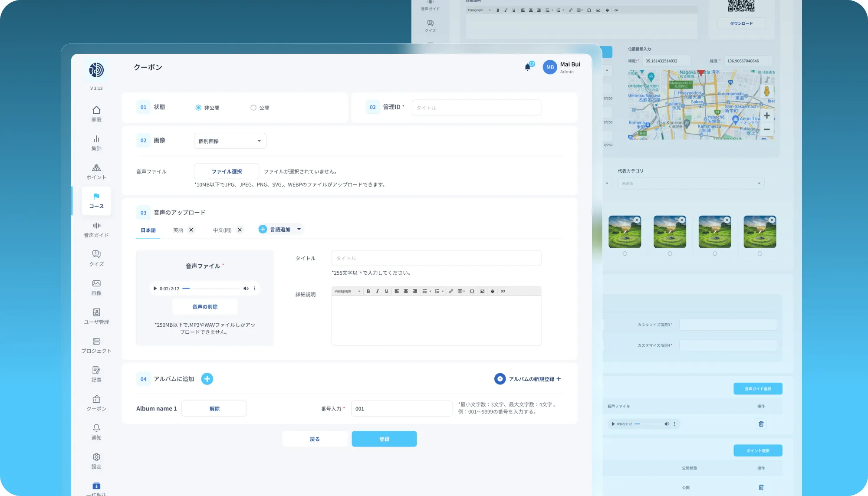
Task: Expand the 言語追加 language dropdown arrow
Action: [299, 229]
